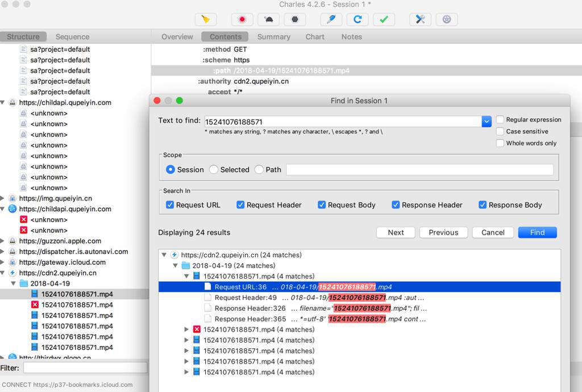Repeat the selected request with the blue arrow icon

[x=357, y=19]
